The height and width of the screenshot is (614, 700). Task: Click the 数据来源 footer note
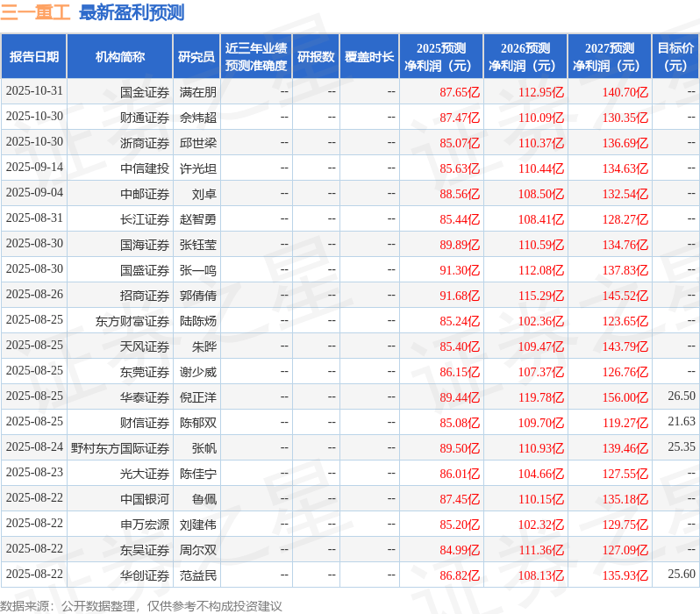click(141, 606)
